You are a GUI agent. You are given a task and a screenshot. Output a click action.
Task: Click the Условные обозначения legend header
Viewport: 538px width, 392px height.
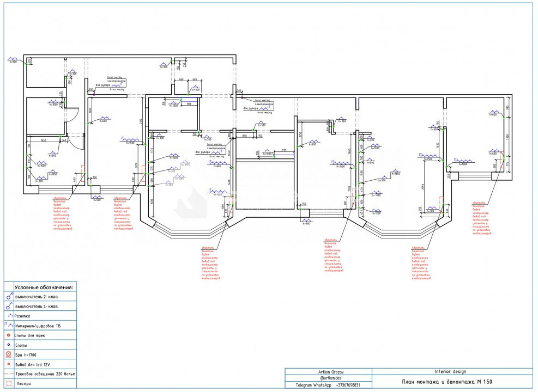point(43,287)
